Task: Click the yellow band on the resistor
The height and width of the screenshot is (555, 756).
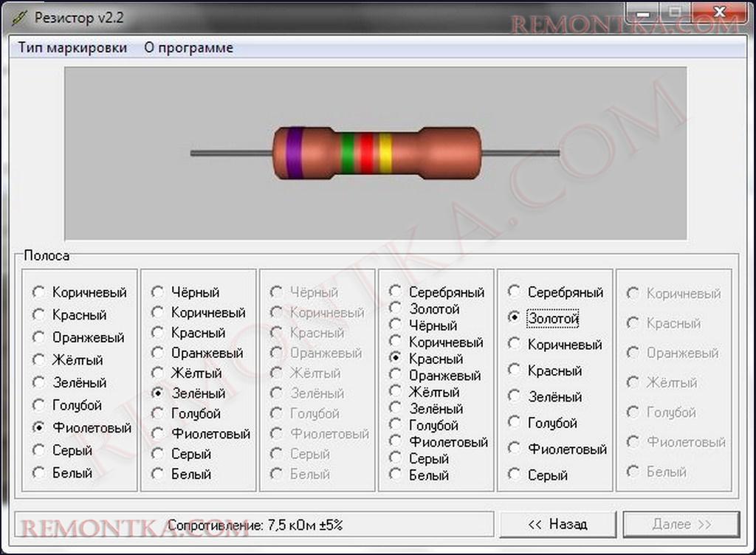Action: (x=385, y=154)
